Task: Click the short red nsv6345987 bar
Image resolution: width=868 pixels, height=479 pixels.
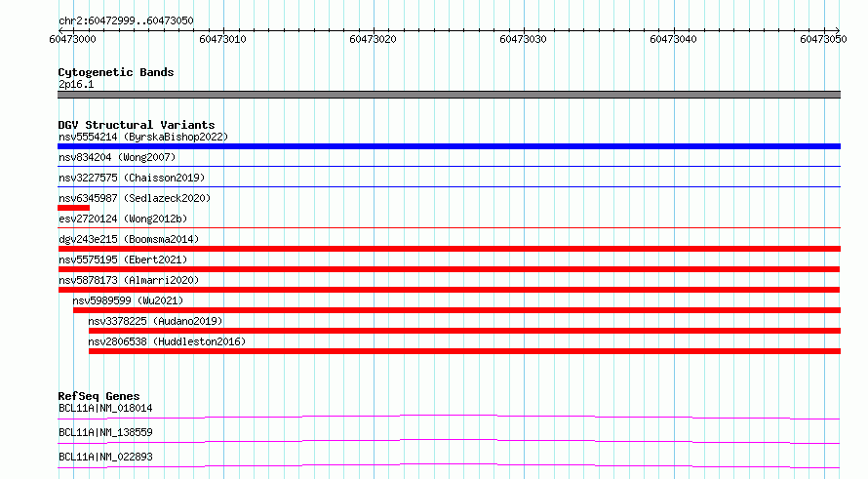Action: click(x=73, y=208)
